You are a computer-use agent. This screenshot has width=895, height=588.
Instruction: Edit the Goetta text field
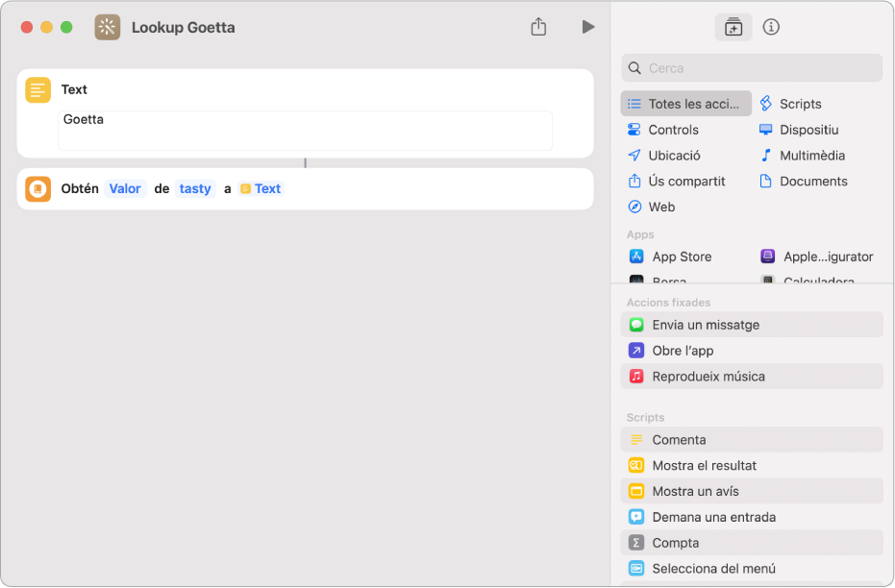(x=306, y=131)
